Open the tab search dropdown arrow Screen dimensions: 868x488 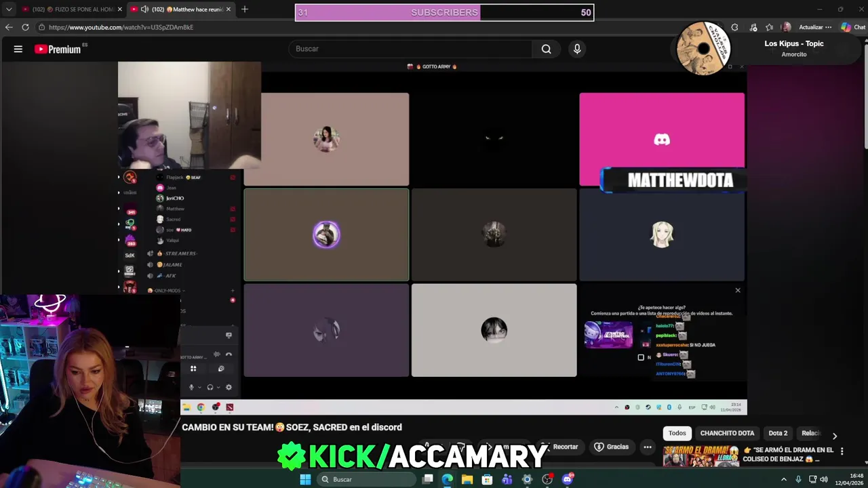pyautogui.click(x=9, y=9)
